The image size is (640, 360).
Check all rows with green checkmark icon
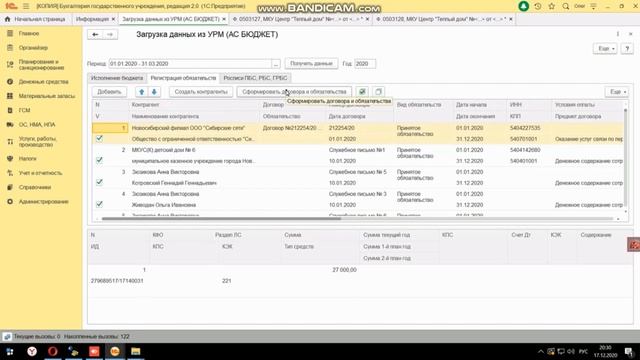coord(362,92)
